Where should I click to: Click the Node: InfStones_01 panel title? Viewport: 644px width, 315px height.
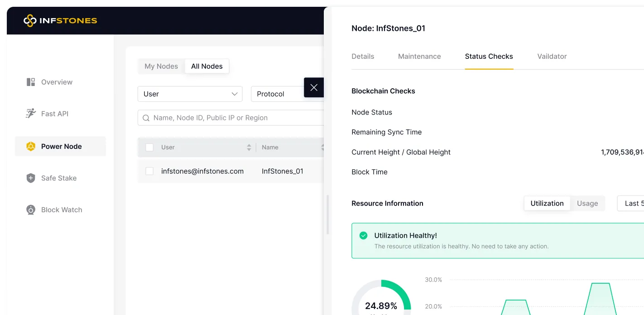pos(389,28)
